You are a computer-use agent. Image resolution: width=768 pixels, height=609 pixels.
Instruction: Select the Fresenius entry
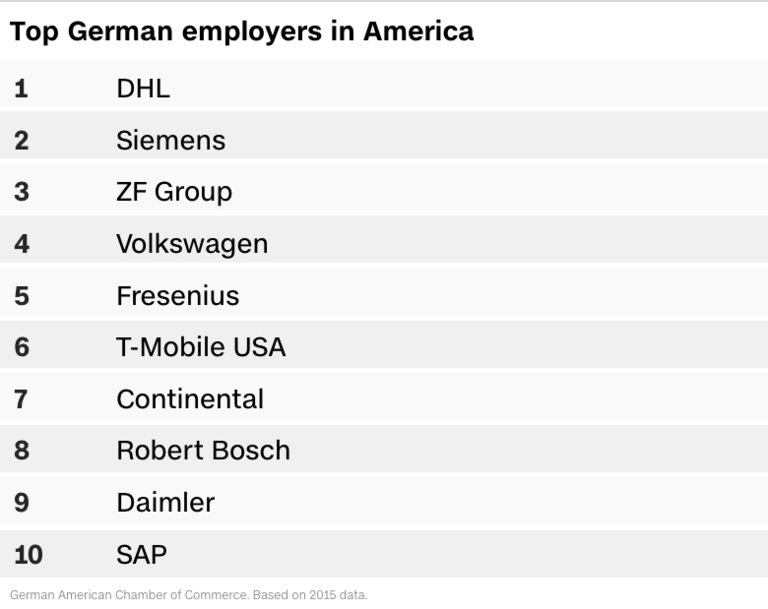pos(178,296)
